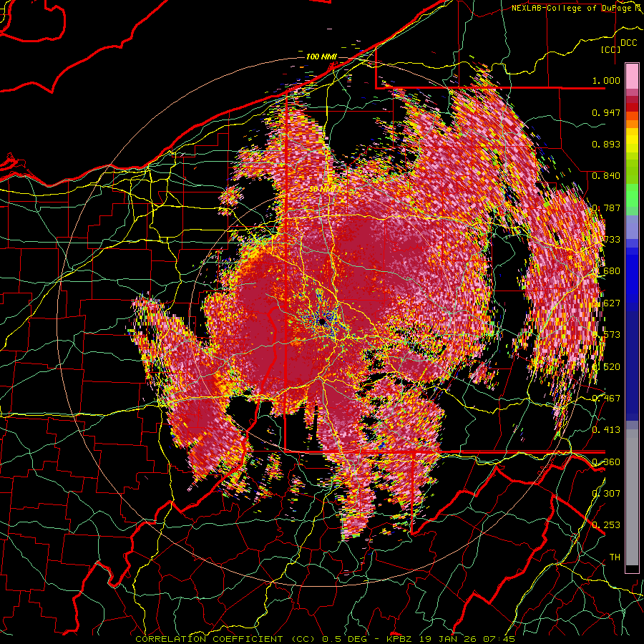
Task: Select the 0.413 scale value
Action: coord(606,429)
